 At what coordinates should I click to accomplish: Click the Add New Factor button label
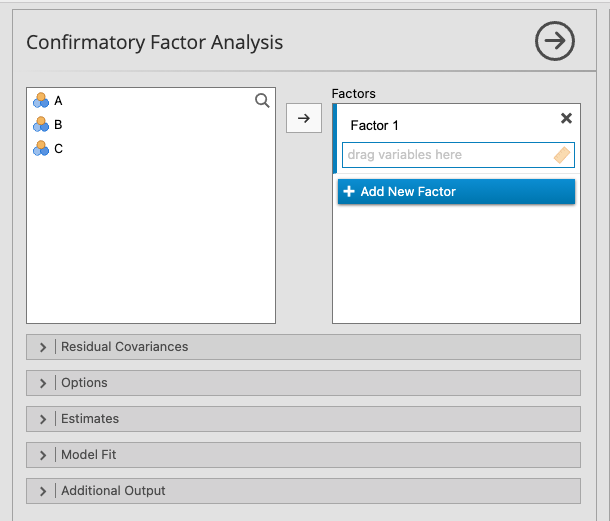(x=408, y=191)
